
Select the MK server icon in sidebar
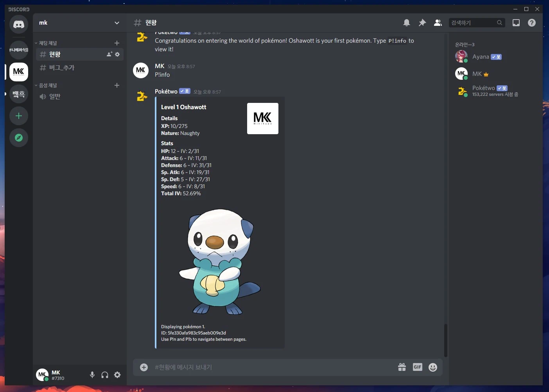(x=19, y=72)
